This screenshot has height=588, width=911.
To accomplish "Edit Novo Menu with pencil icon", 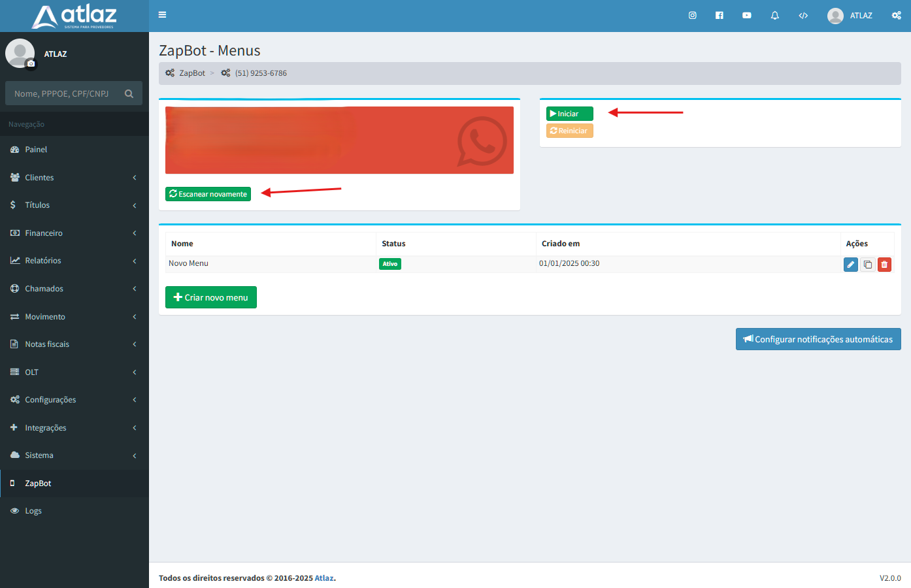I will [850, 265].
